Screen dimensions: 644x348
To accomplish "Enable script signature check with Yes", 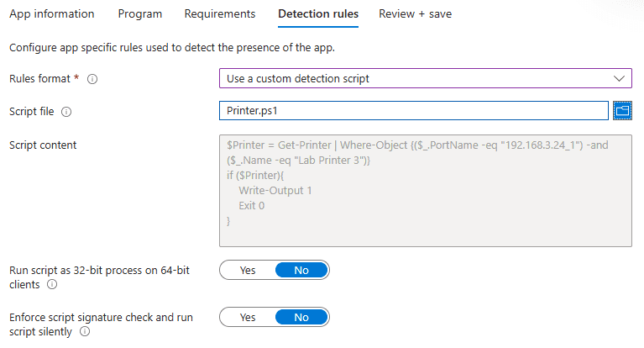I will [x=248, y=317].
